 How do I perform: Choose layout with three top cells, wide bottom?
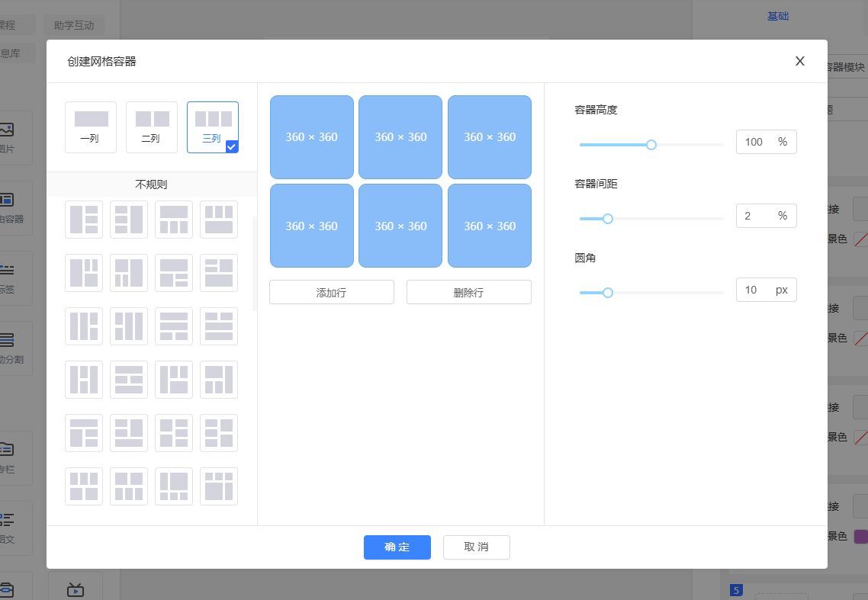pyautogui.click(x=219, y=220)
